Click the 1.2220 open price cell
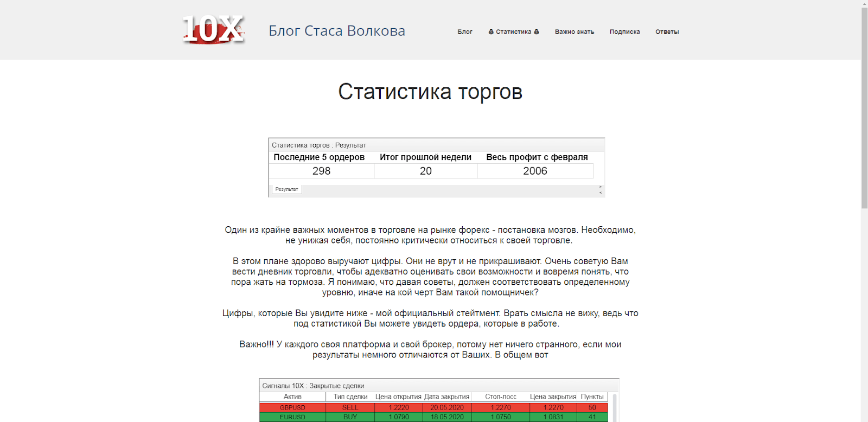The height and width of the screenshot is (422, 868). (398, 407)
